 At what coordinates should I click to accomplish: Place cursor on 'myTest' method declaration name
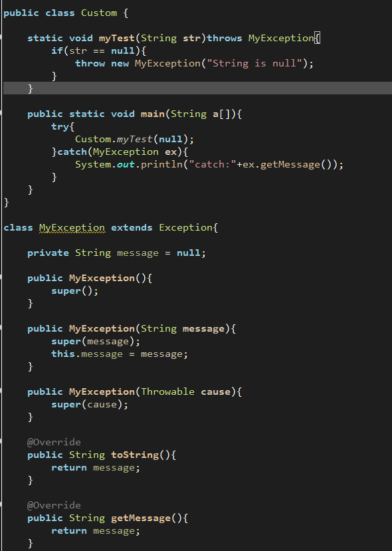117,39
